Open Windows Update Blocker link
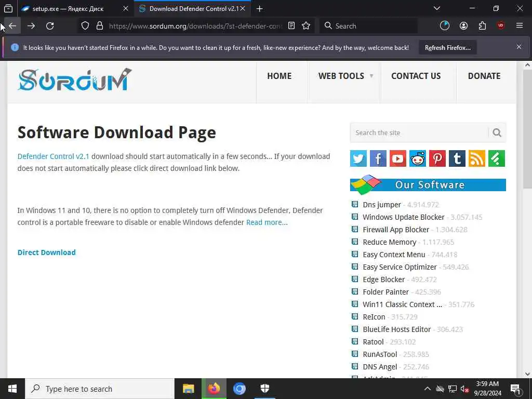 tap(403, 217)
